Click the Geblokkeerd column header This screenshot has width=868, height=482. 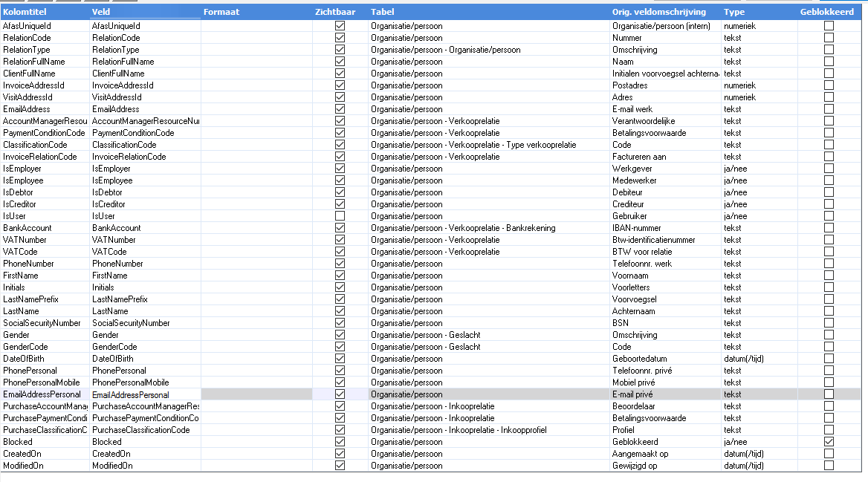tap(829, 12)
